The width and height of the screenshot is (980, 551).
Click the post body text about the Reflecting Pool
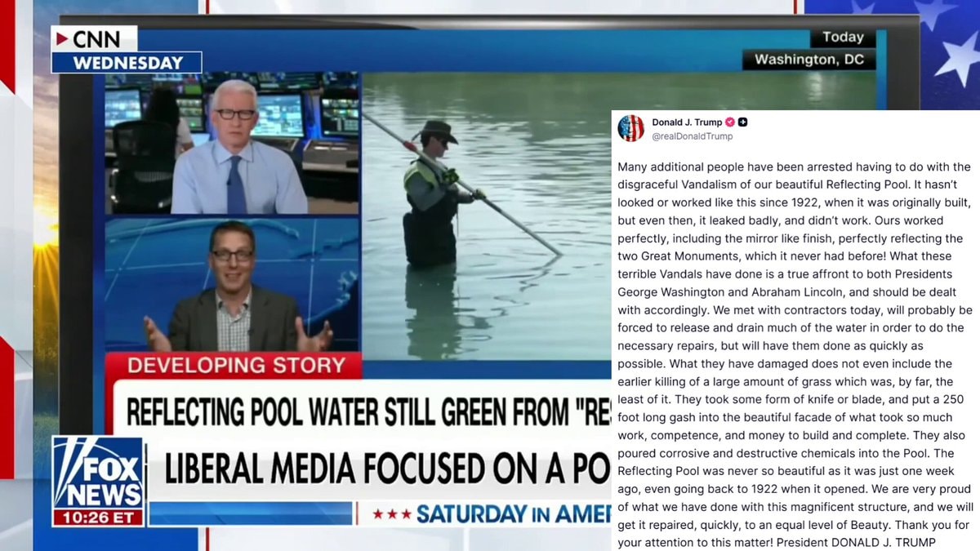tap(795, 353)
